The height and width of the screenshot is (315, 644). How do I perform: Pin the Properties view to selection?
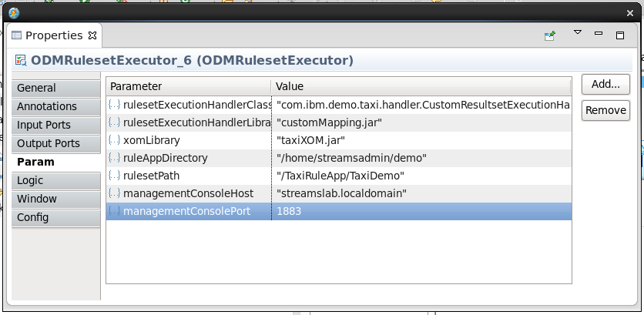pos(549,35)
